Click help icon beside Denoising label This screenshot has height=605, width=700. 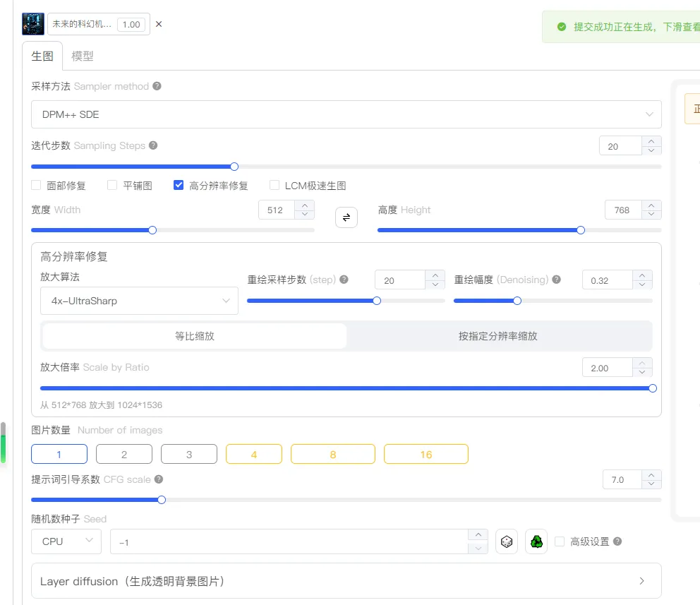(x=557, y=280)
